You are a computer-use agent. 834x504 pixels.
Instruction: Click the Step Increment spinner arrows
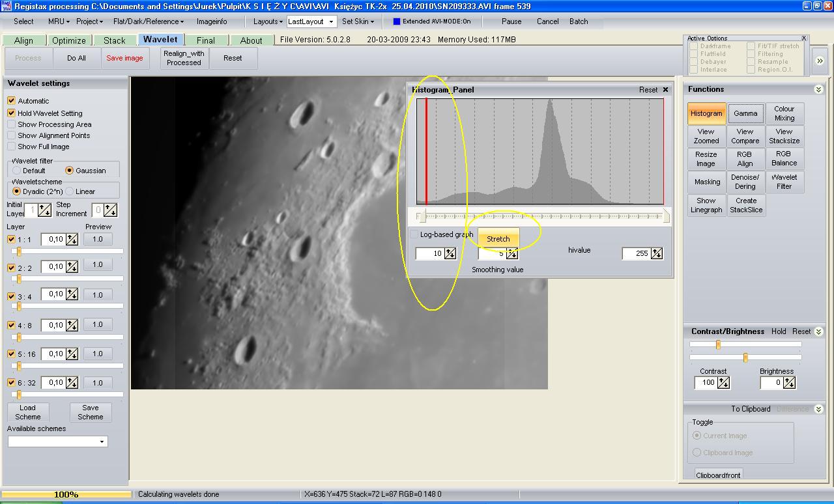click(111, 210)
